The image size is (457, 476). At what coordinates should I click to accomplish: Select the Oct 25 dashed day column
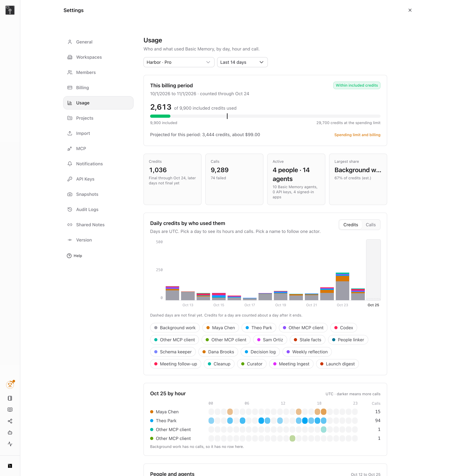[x=373, y=270]
